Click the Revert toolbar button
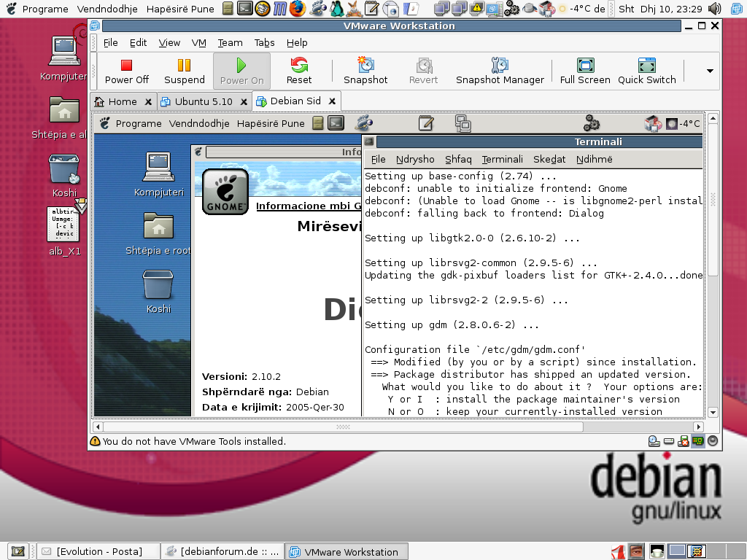The width and height of the screenshot is (747, 560). (x=423, y=71)
